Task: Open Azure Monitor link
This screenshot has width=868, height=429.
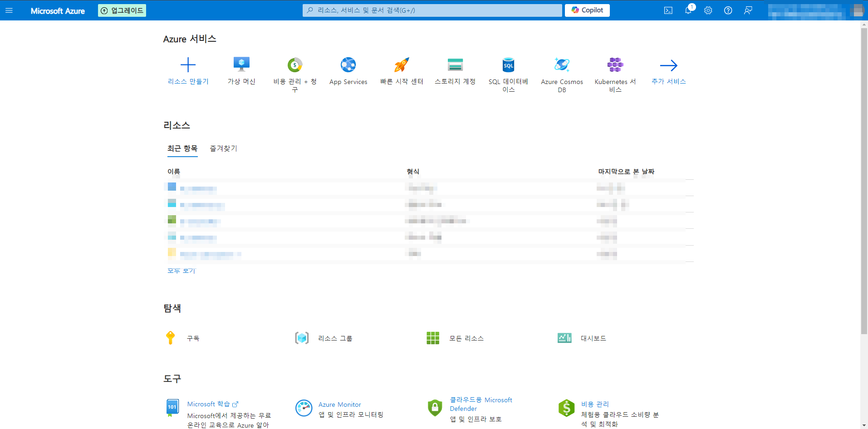Action: [x=340, y=404]
